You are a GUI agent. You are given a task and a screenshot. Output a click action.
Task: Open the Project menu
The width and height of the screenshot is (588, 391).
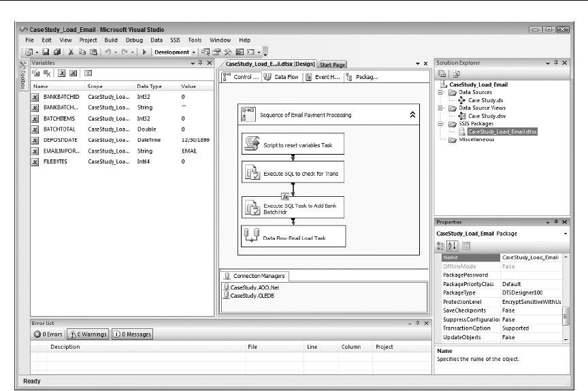pyautogui.click(x=88, y=40)
